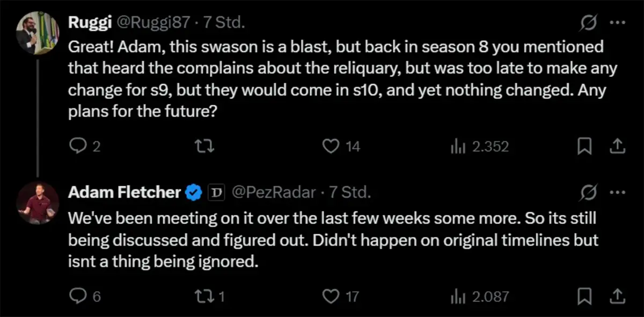
Task: View analytics for Ruggi's tweet
Action: (x=456, y=146)
